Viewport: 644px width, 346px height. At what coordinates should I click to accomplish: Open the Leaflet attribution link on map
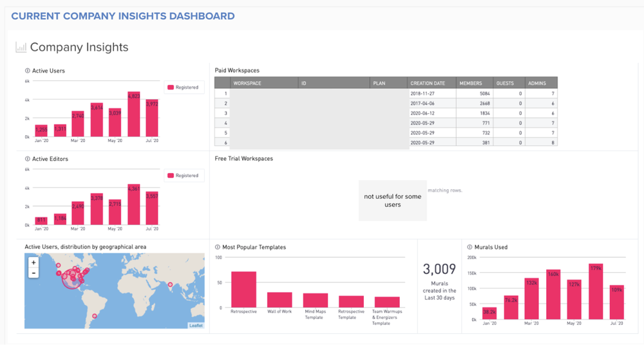[x=196, y=325]
